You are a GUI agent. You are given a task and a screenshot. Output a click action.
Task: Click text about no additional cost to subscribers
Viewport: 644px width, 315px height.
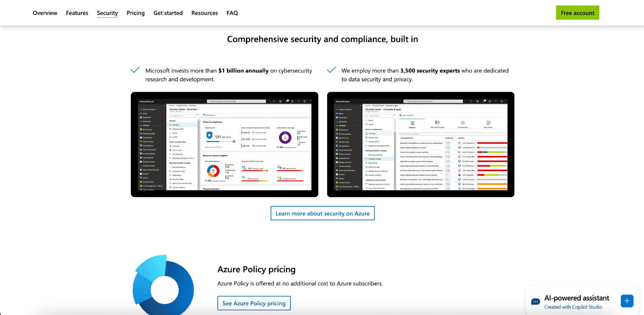(300, 283)
